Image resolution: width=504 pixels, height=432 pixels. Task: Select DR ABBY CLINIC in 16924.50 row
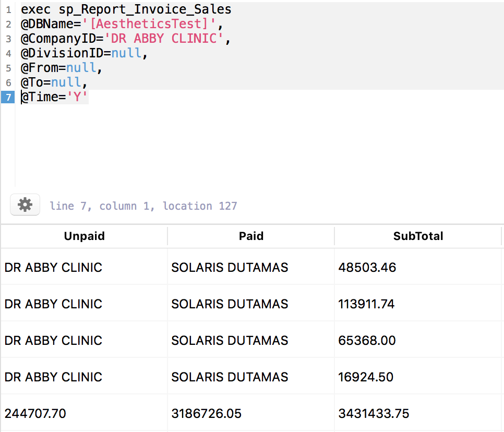point(84,377)
